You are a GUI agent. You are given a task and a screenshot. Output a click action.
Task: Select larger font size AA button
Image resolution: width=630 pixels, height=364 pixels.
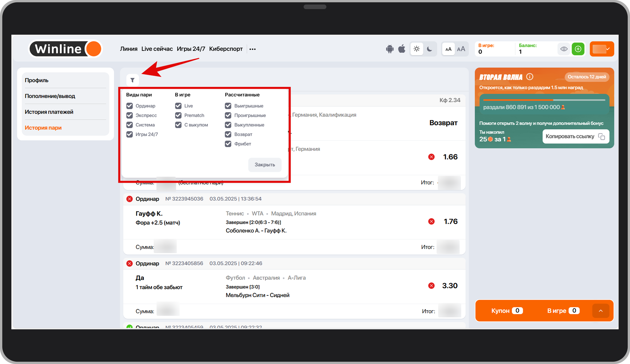pyautogui.click(x=461, y=49)
